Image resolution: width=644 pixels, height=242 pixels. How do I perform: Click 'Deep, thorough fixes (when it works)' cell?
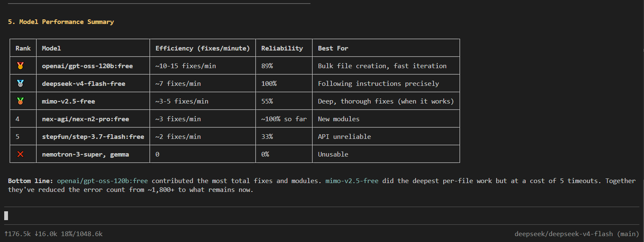pyautogui.click(x=386, y=101)
